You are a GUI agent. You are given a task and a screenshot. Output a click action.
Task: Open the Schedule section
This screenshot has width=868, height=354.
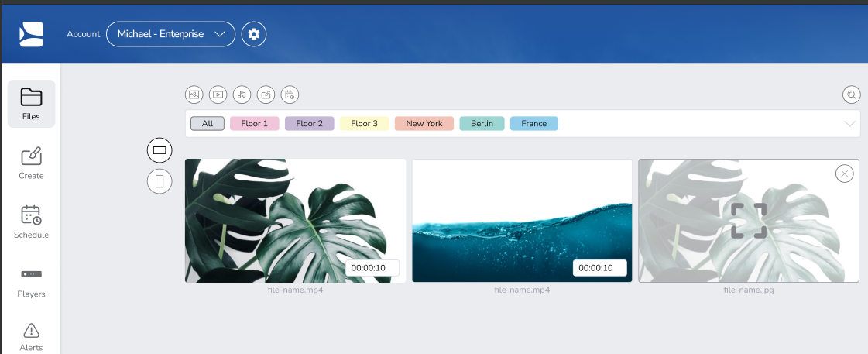32,222
